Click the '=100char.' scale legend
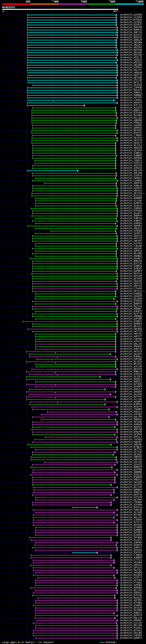 (111, 642)
